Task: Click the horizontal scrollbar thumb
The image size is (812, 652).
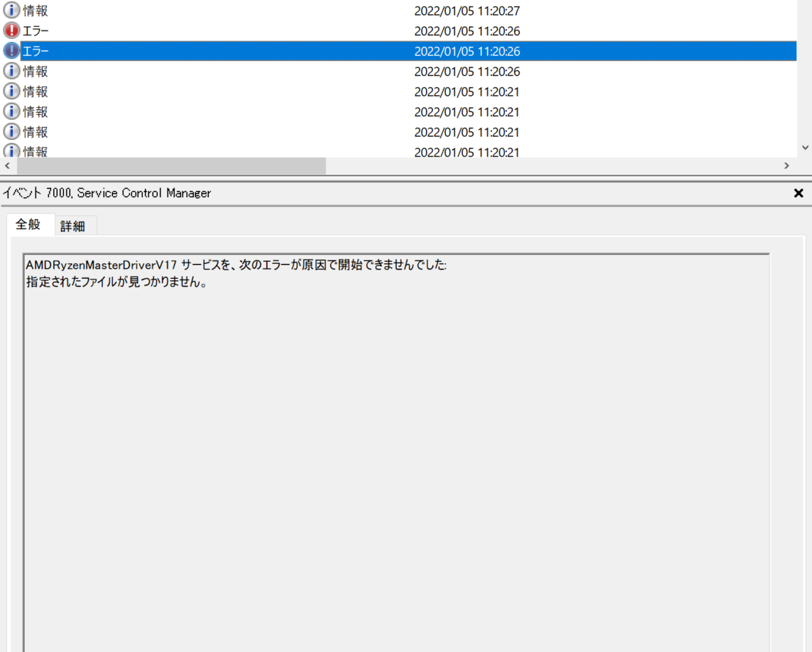Action: coord(171,165)
